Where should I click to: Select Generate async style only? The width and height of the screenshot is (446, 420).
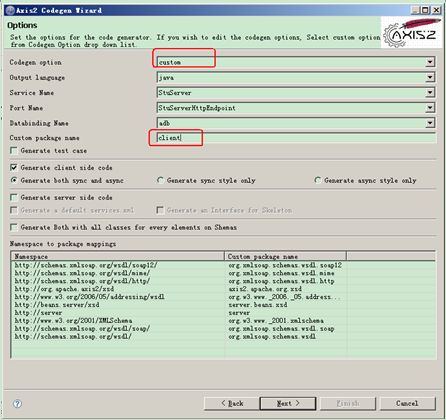pos(318,180)
